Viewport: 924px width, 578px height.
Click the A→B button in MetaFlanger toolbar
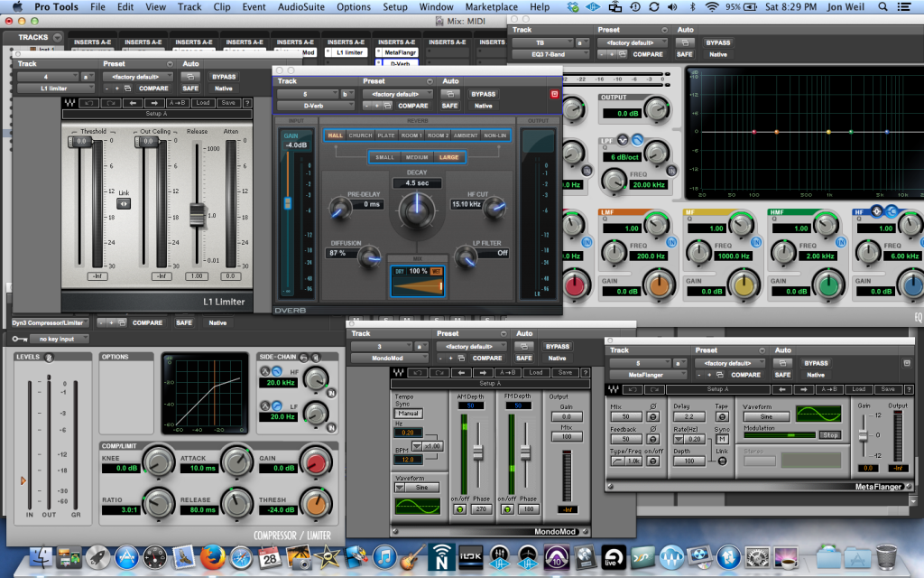coord(829,389)
